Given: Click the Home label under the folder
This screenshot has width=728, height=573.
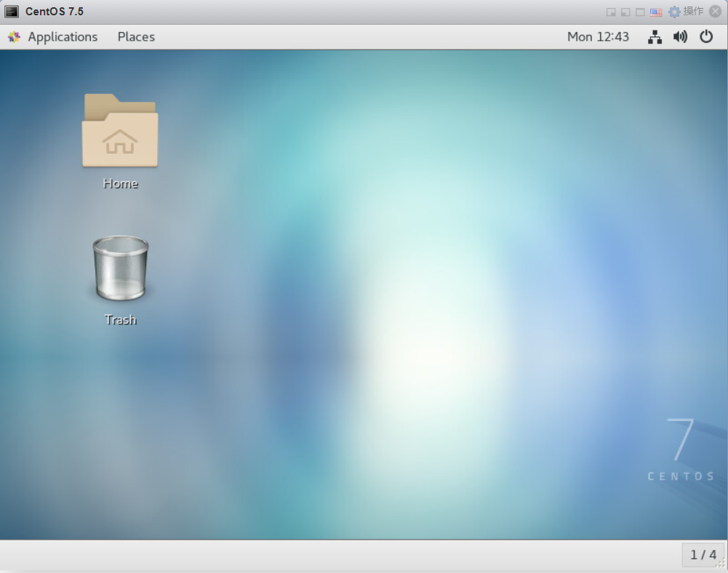Looking at the screenshot, I should (x=120, y=183).
